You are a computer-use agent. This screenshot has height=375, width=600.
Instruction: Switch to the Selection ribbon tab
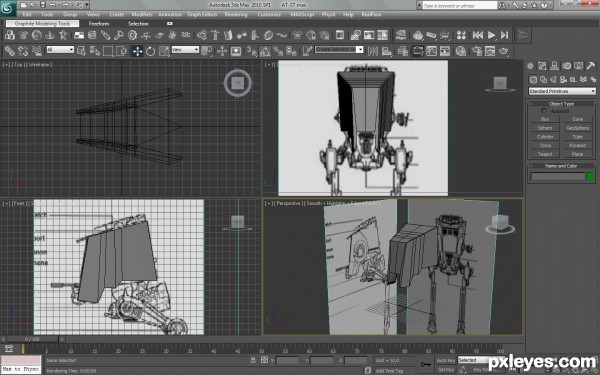click(x=138, y=24)
